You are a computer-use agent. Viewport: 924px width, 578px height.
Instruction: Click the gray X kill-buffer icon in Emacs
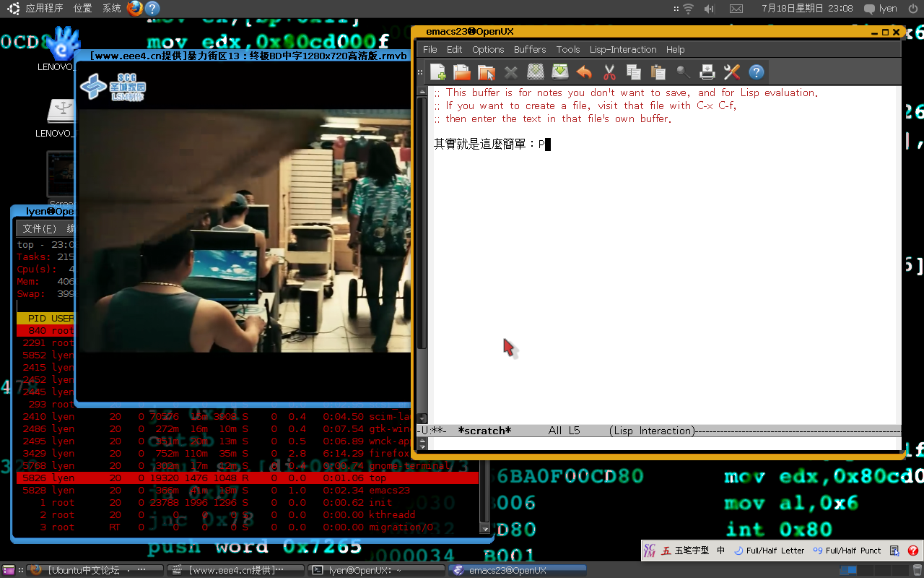511,72
